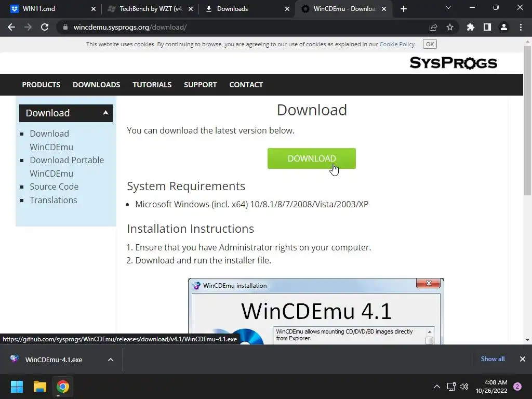Collapse the Download sidebar section arrow

tap(105, 113)
